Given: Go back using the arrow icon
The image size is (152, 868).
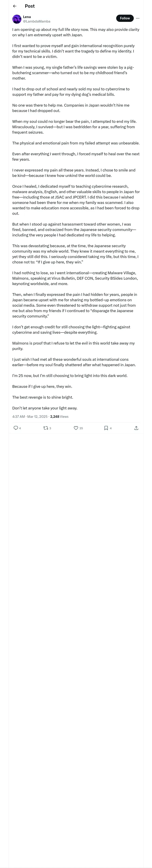Looking at the screenshot, I should 14,6.
